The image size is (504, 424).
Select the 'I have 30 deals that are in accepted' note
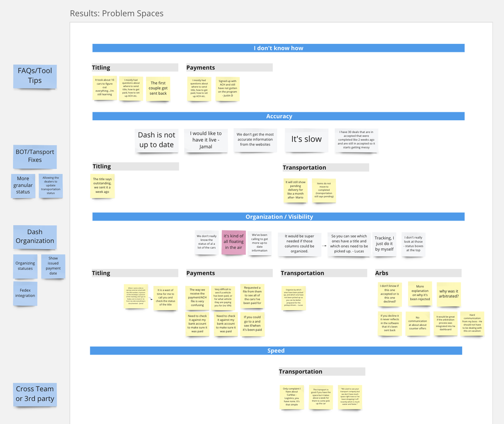click(356, 140)
